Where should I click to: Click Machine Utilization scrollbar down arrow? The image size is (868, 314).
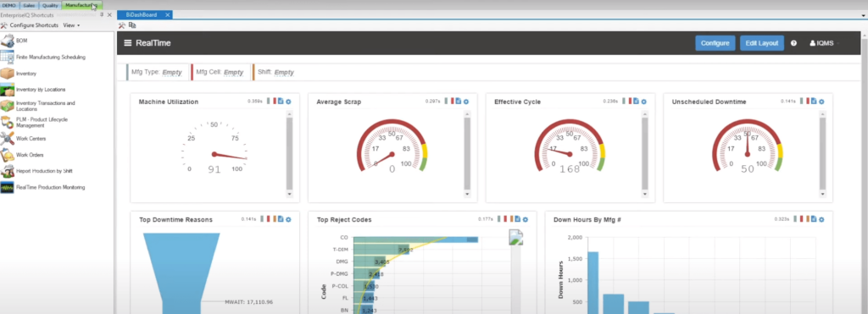[x=289, y=194]
